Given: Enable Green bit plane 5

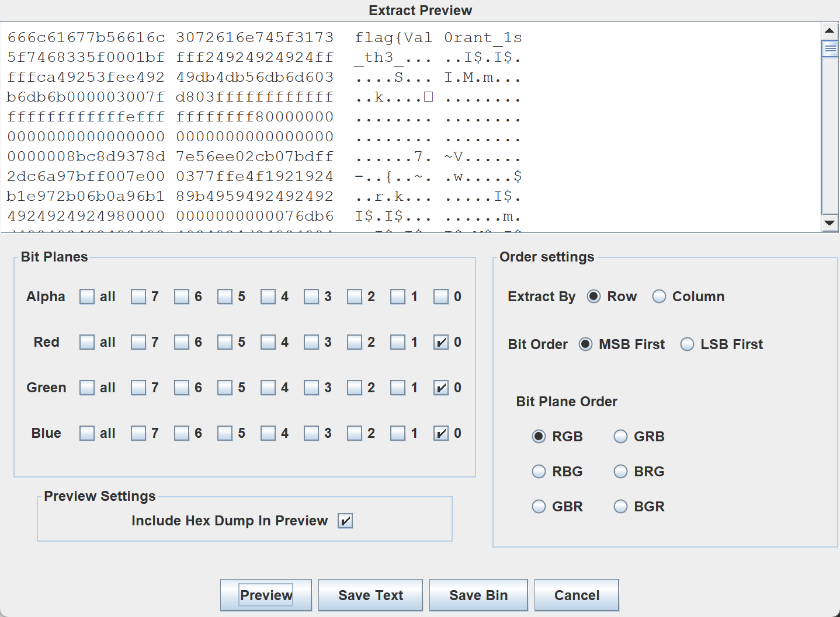Looking at the screenshot, I should pyautogui.click(x=225, y=388).
